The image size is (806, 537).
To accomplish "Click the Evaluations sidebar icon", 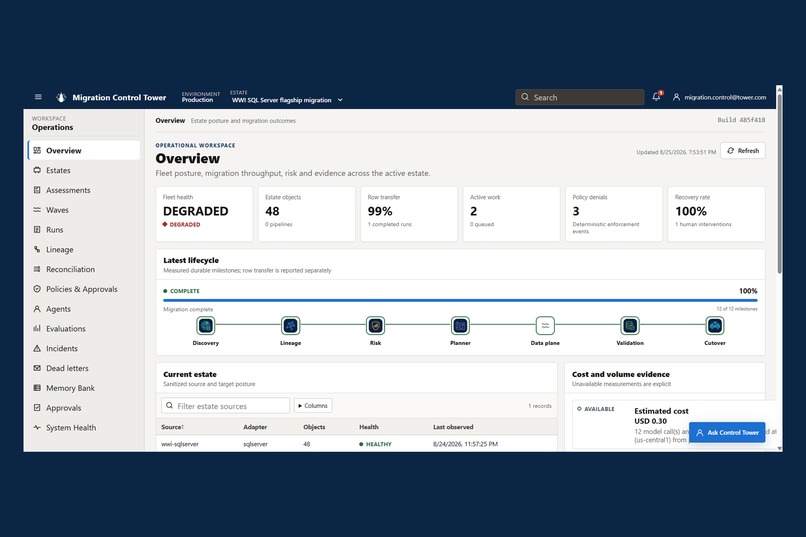I will pyautogui.click(x=37, y=328).
